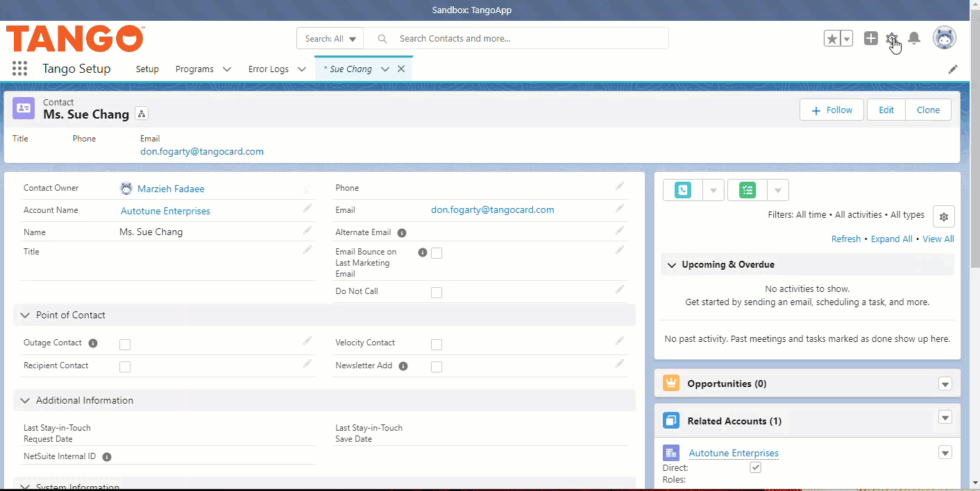The height and width of the screenshot is (491, 980).
Task: Toggle the Recipient Contact checkbox
Action: click(125, 367)
